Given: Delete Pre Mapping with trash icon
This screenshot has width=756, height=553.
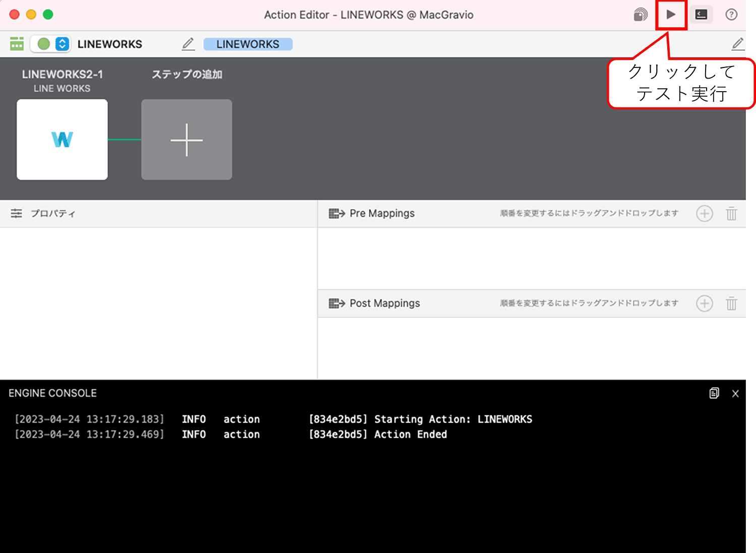Looking at the screenshot, I should [731, 214].
